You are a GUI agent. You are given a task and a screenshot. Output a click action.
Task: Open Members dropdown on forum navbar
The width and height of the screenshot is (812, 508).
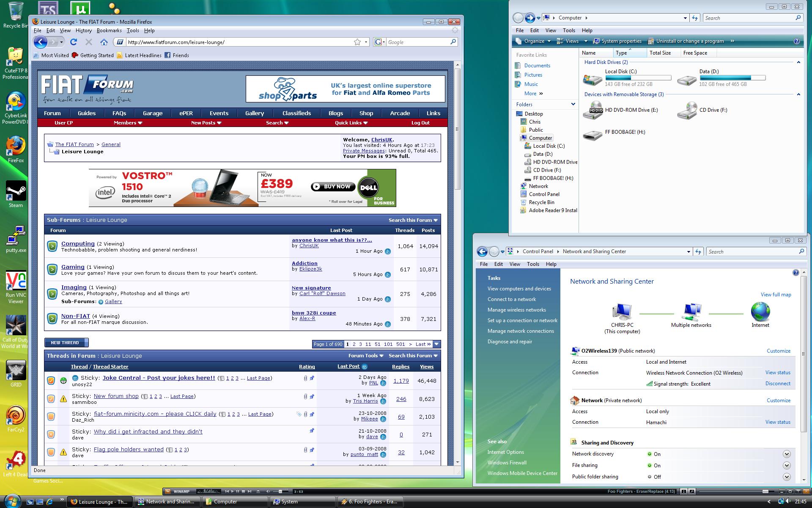128,123
